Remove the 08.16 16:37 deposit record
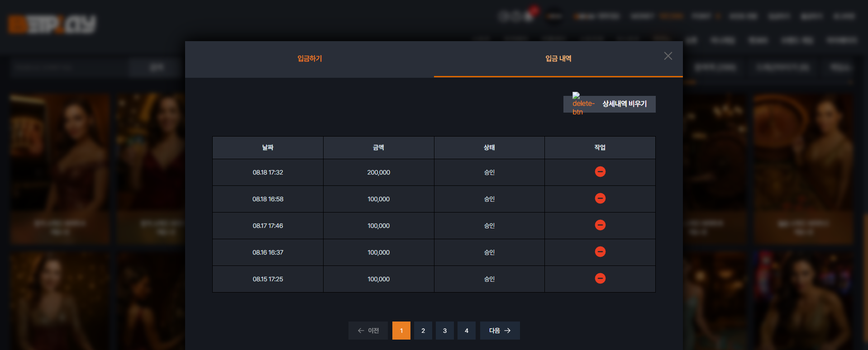The width and height of the screenshot is (868, 350). pyautogui.click(x=600, y=252)
